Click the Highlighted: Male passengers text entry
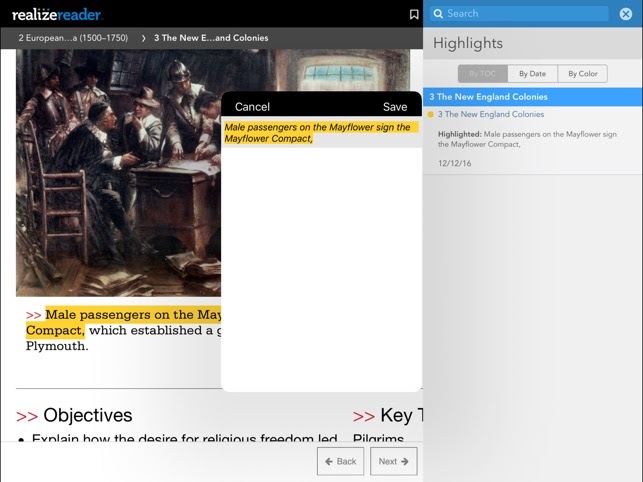Image resolution: width=643 pixels, height=482 pixels. point(527,139)
